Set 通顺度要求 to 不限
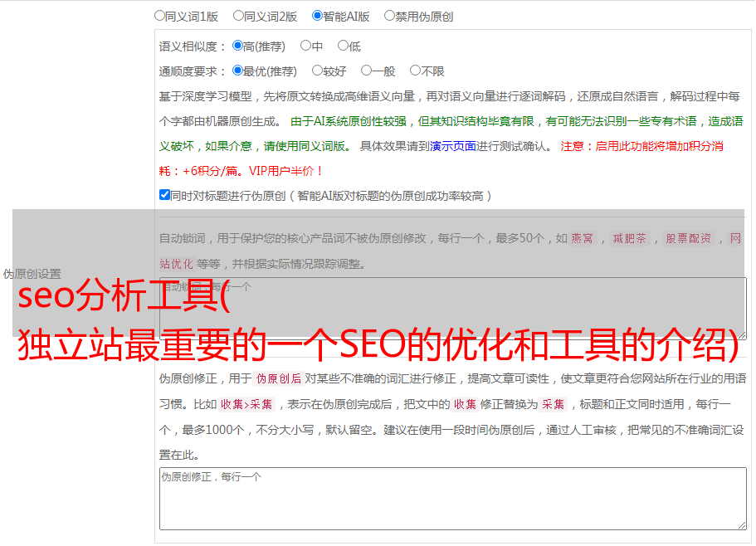This screenshot has height=546, width=756. point(415,71)
